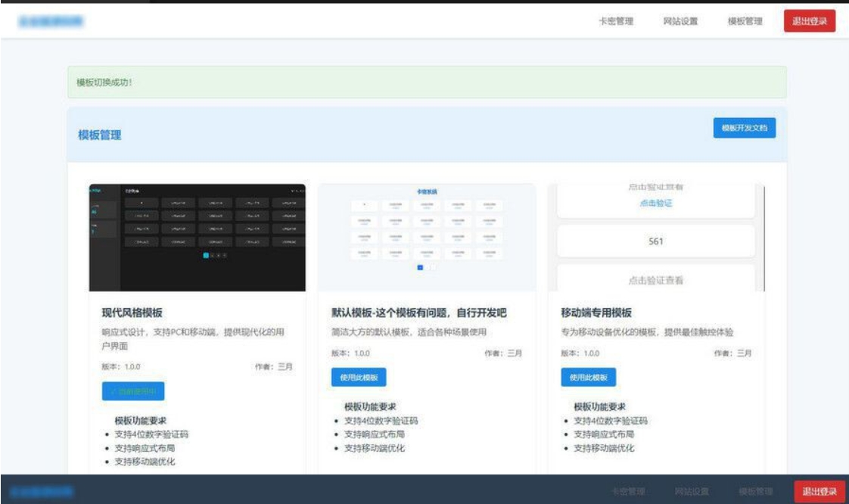849x504 pixels.
Task: Click the green 模板切换成功 notification banner
Action: (x=427, y=82)
